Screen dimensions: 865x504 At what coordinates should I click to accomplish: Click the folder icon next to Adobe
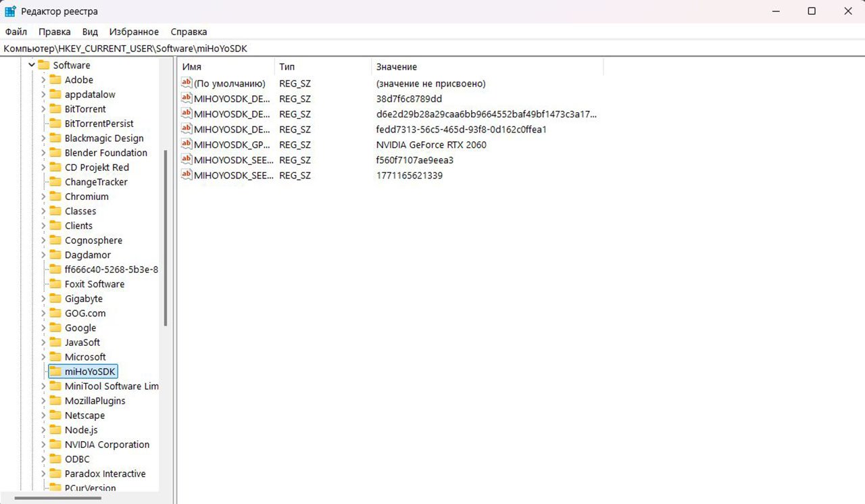pos(55,80)
